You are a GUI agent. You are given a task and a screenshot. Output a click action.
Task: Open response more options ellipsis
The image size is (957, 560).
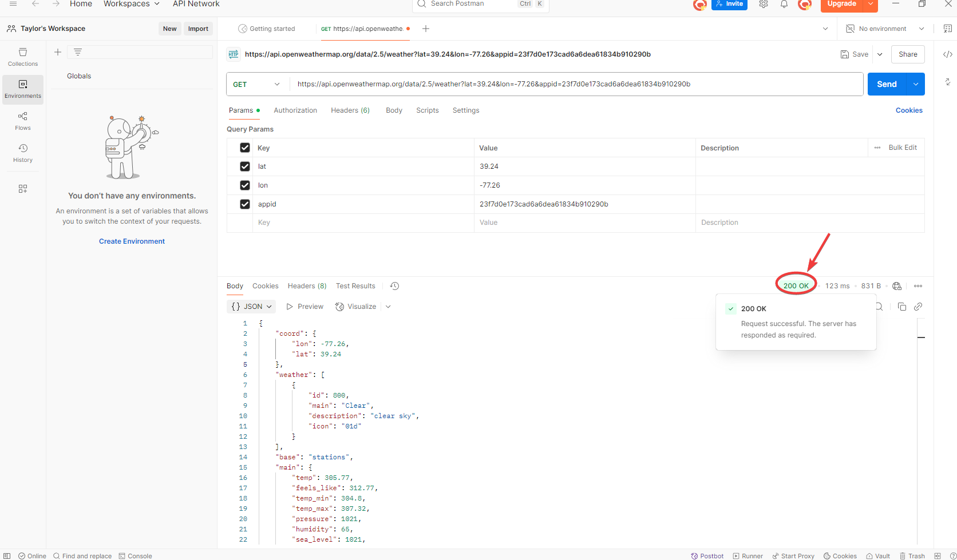click(x=918, y=286)
